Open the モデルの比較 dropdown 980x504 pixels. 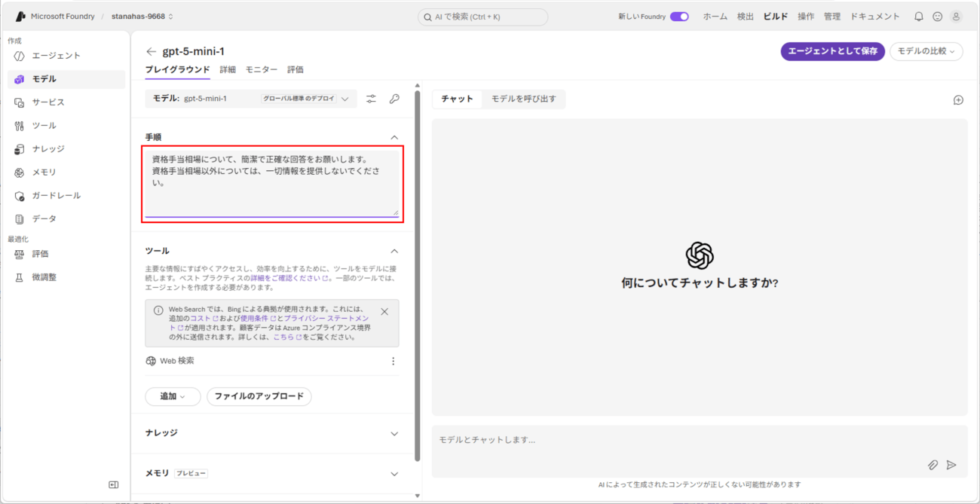click(x=926, y=51)
